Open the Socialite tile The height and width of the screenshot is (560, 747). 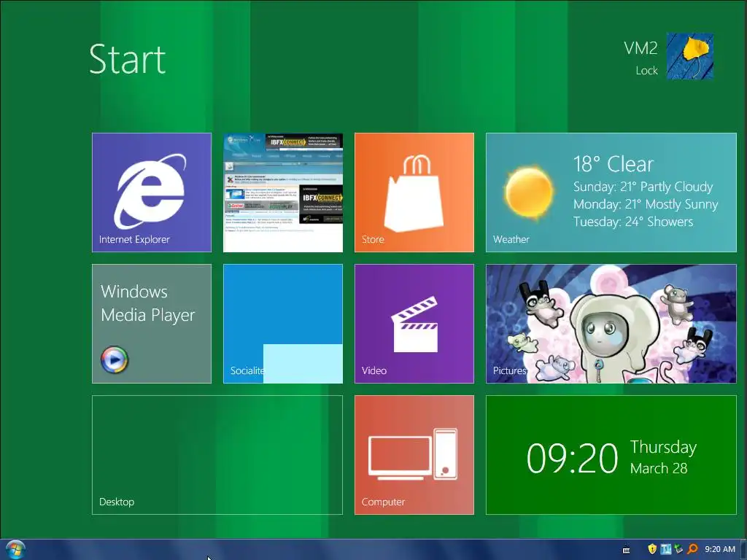283,324
